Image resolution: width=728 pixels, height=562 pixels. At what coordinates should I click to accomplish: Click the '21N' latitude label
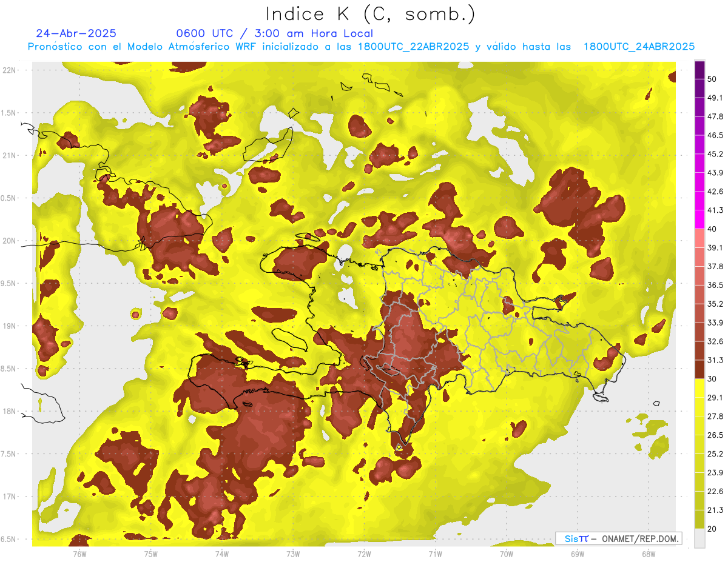(x=8, y=155)
